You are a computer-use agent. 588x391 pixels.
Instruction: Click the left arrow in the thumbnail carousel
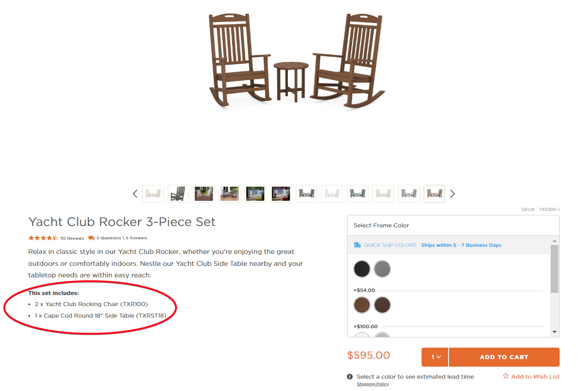click(x=135, y=193)
